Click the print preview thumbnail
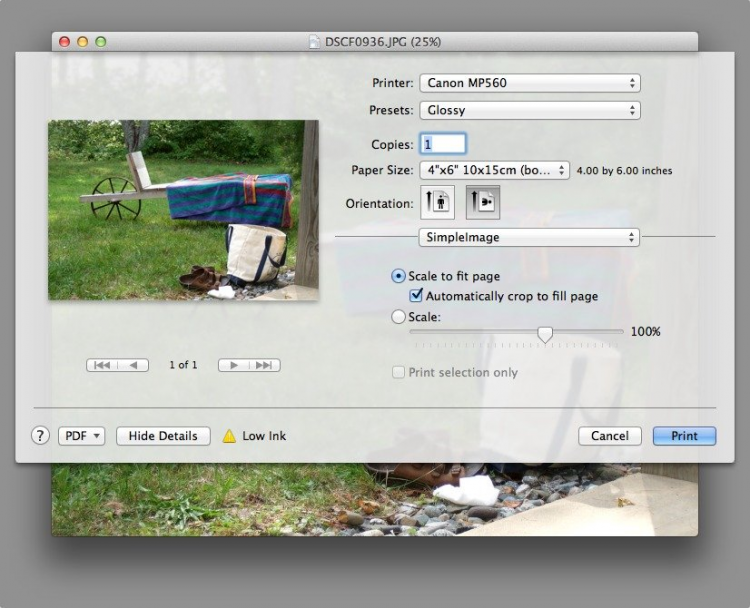This screenshot has height=608, width=750. tap(183, 210)
